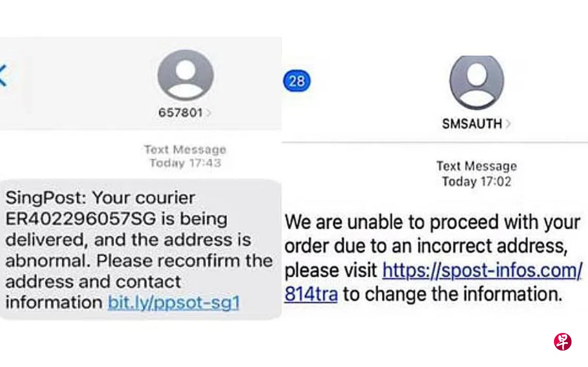Image resolution: width=588 pixels, height=367 pixels.
Task: Select the 'Today 17:43' timestamp
Action: coord(185,163)
